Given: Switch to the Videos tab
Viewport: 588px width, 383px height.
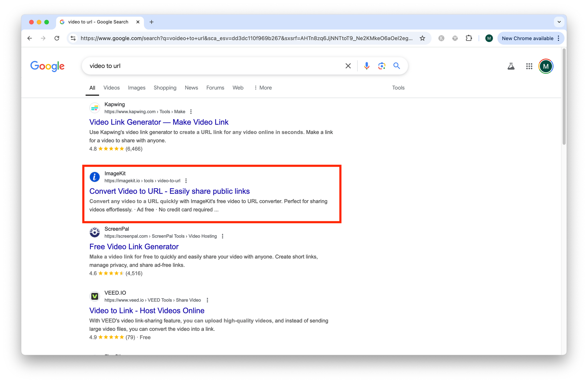Looking at the screenshot, I should (111, 88).
